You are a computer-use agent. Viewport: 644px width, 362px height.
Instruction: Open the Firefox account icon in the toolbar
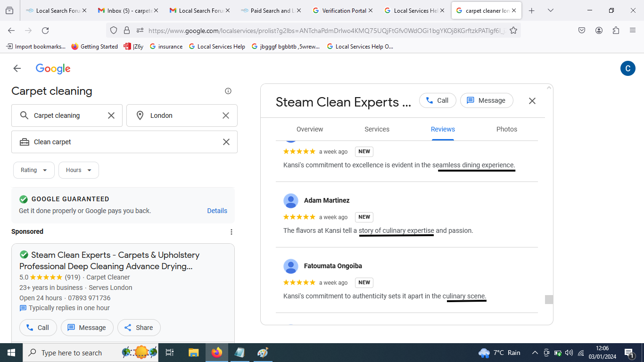(x=599, y=30)
